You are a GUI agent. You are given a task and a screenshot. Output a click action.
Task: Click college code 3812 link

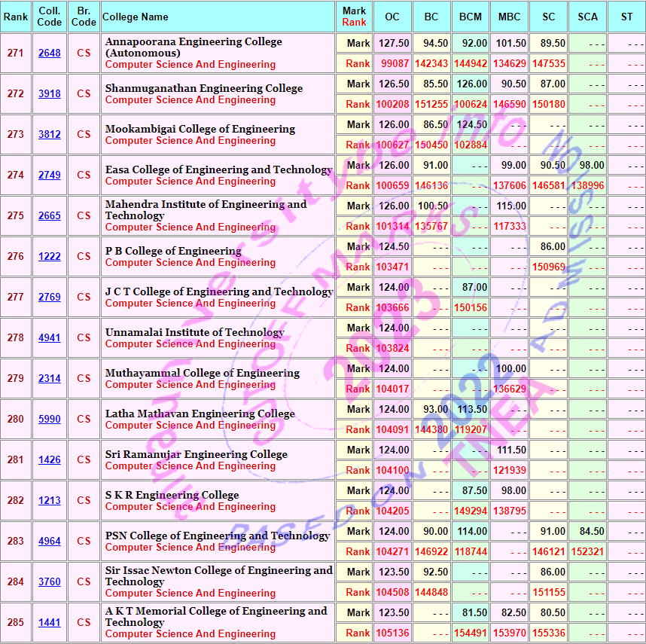[50, 135]
